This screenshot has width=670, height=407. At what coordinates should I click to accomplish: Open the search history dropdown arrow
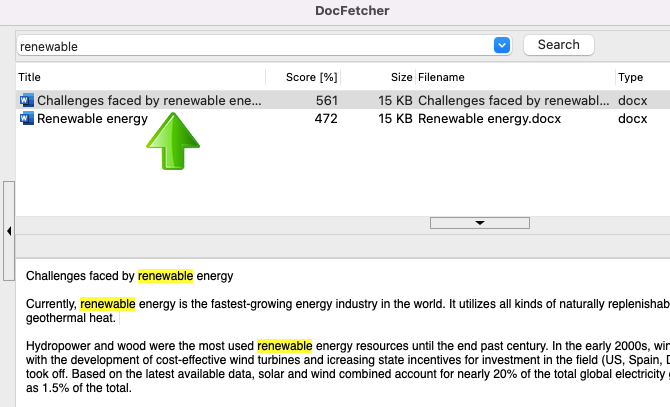point(502,45)
